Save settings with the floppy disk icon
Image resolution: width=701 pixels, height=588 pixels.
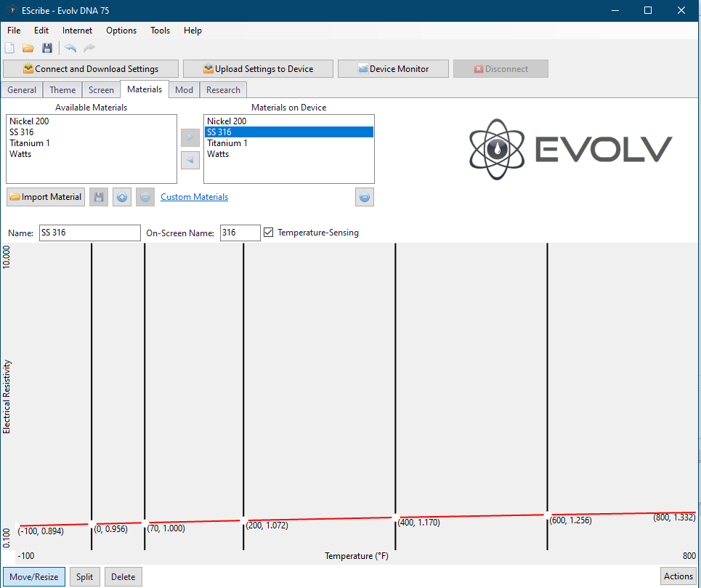47,48
